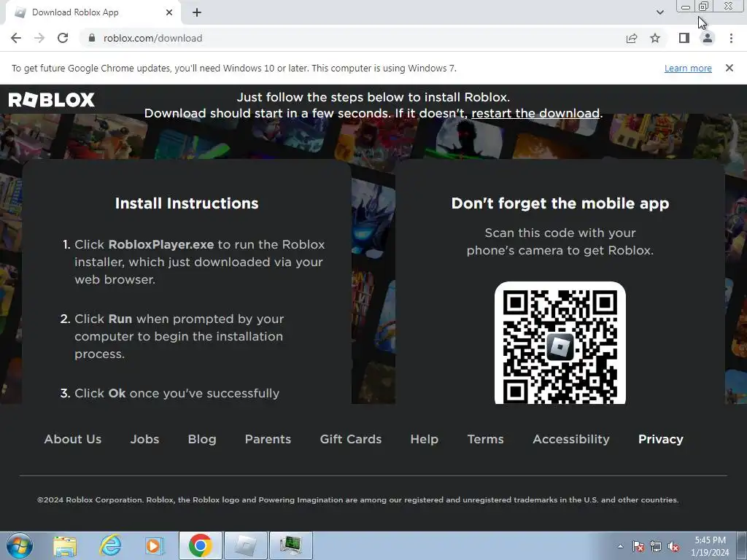Click the Install Instructions heading

(187, 203)
